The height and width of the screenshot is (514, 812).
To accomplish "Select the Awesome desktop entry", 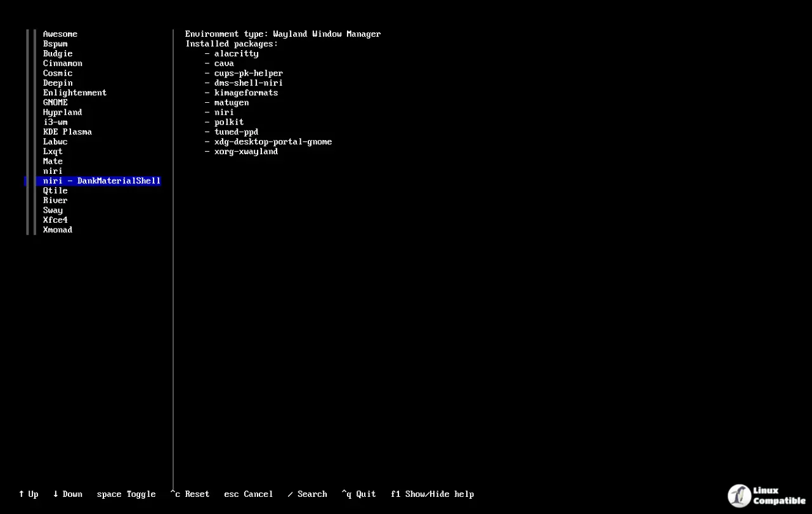I will (x=60, y=34).
